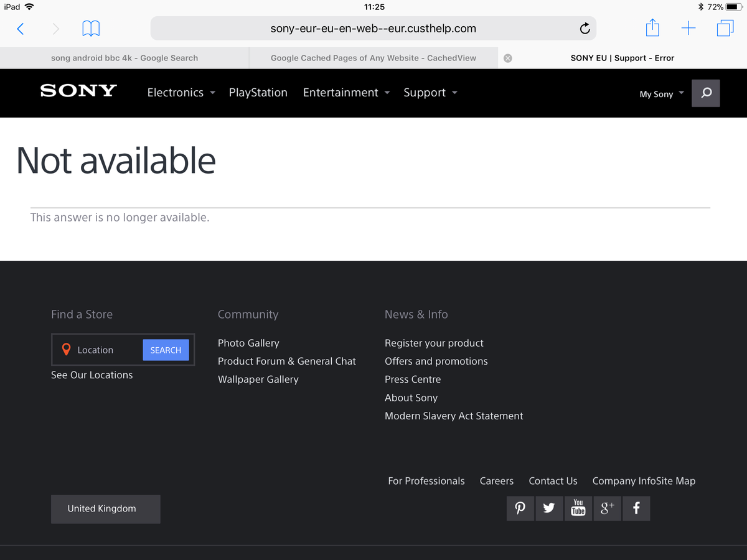Open Sony's Twitter page icon
The width and height of the screenshot is (747, 560).
(x=549, y=508)
